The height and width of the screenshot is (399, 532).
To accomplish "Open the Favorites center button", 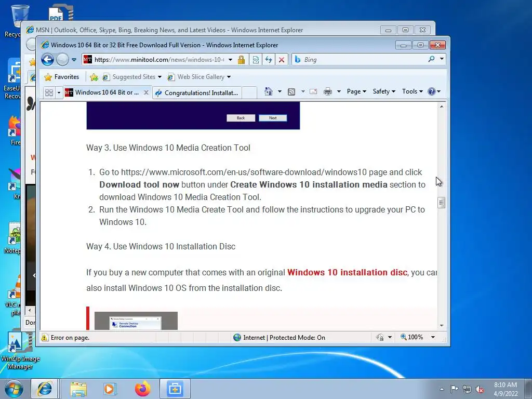I will point(62,77).
